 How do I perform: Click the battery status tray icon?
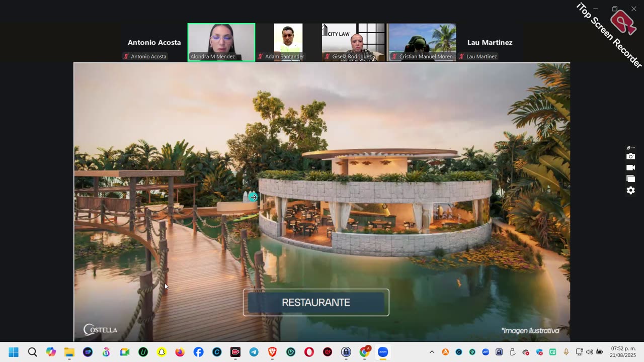tap(600, 352)
